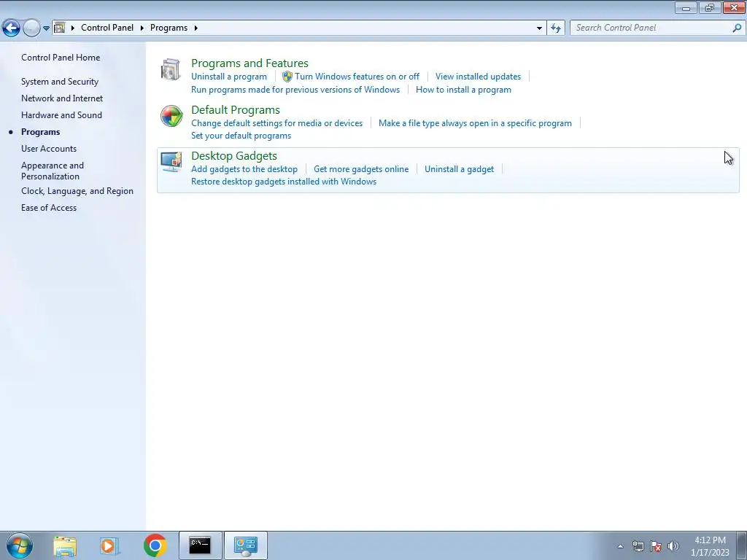
Task: Open the Default Programs heading
Action: [236, 110]
